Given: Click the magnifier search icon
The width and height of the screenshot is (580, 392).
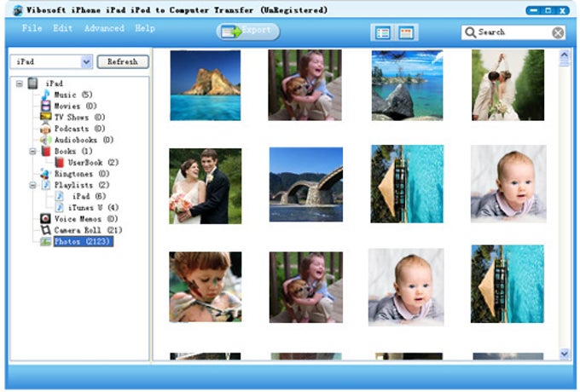Looking at the screenshot, I should (x=470, y=32).
